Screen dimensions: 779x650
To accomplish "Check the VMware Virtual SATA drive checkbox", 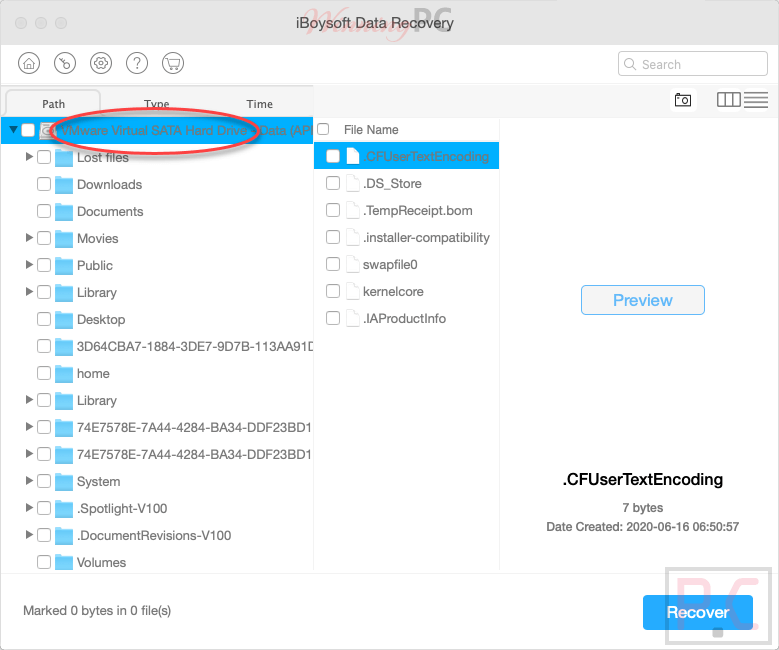I will (x=28, y=130).
